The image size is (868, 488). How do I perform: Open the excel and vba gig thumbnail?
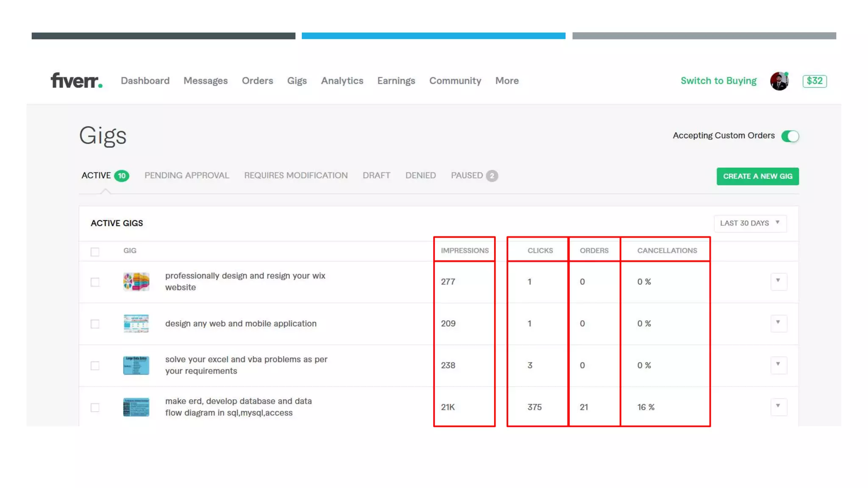coord(136,365)
